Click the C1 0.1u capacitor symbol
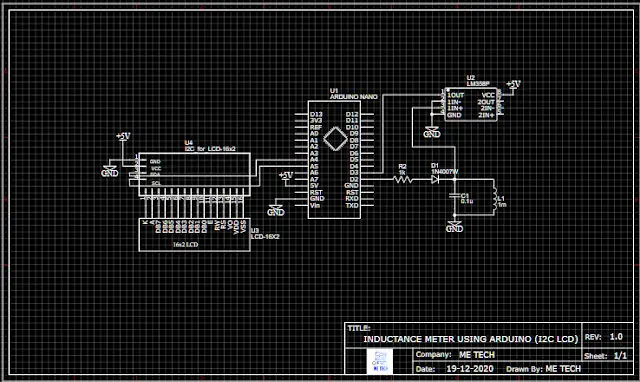Image resolution: width=640 pixels, height=382 pixels. (455, 196)
